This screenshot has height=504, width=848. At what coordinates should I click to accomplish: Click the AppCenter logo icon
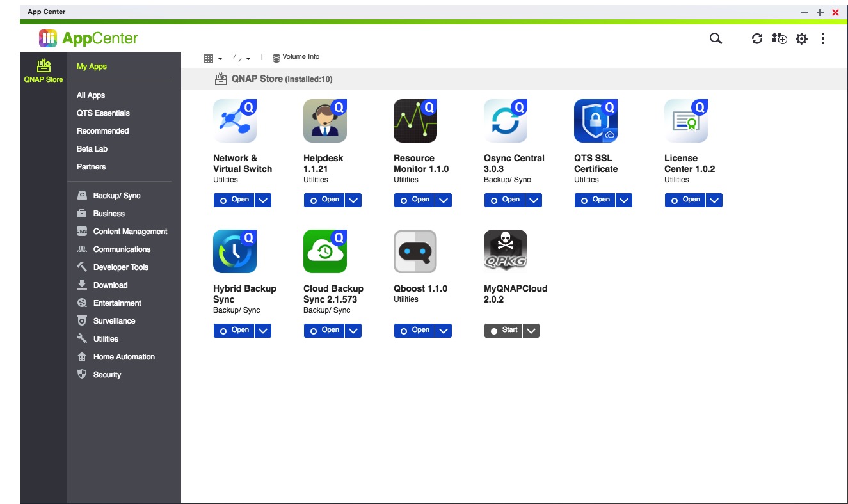pyautogui.click(x=48, y=38)
